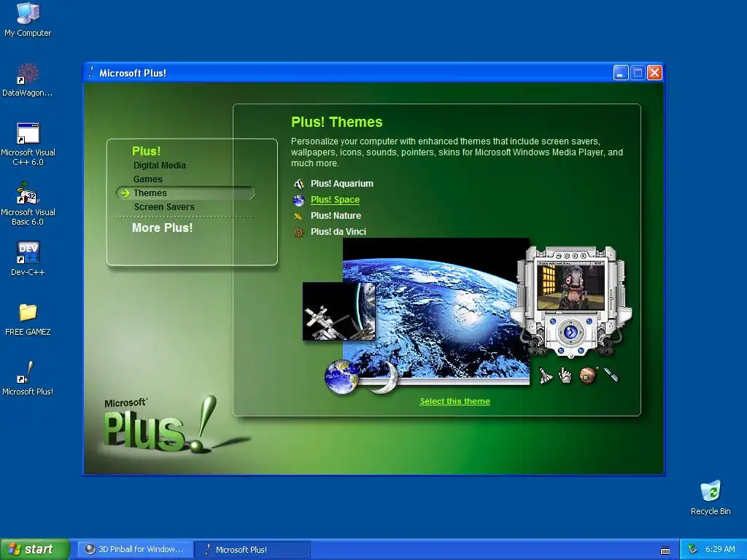
Task: Click the Microsoft Plus! title bar icon
Action: tap(91, 72)
